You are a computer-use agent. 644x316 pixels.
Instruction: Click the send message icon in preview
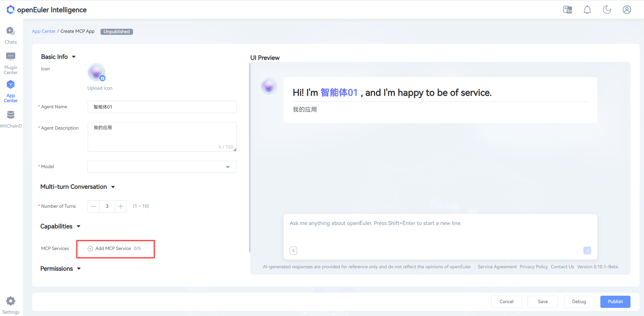tap(587, 250)
